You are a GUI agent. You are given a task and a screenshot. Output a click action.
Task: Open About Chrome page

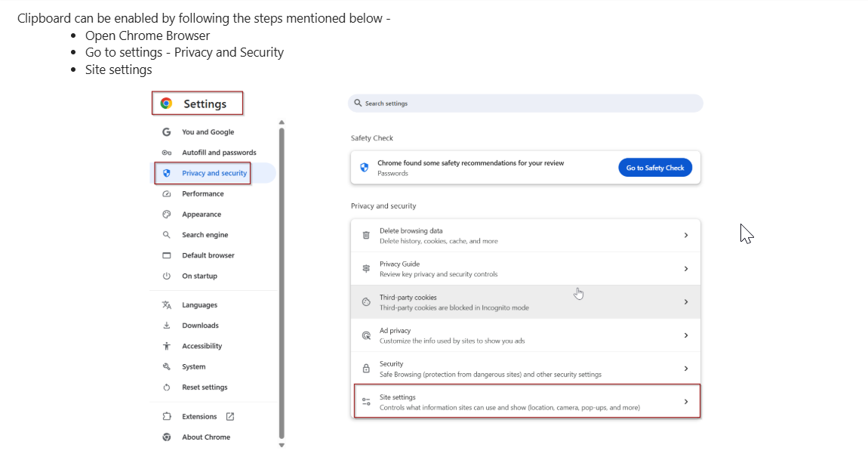tap(206, 437)
